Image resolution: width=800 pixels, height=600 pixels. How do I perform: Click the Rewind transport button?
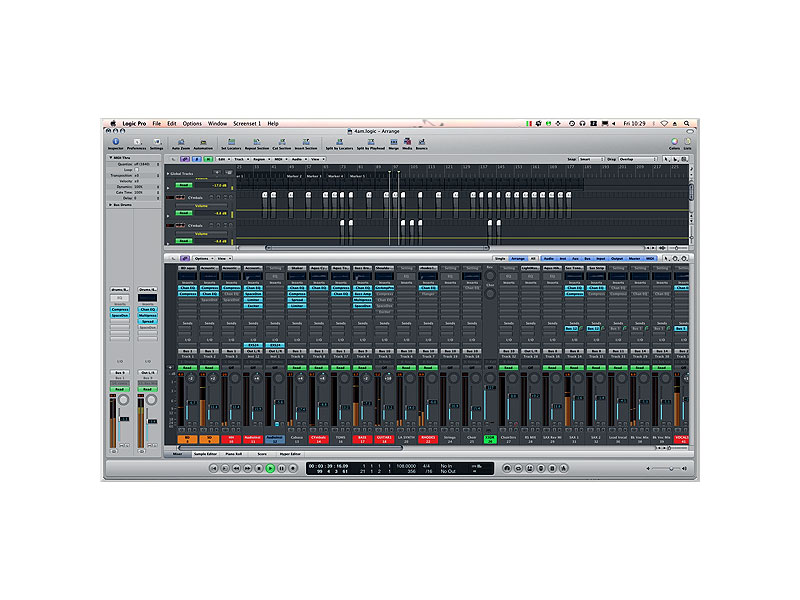click(236, 468)
